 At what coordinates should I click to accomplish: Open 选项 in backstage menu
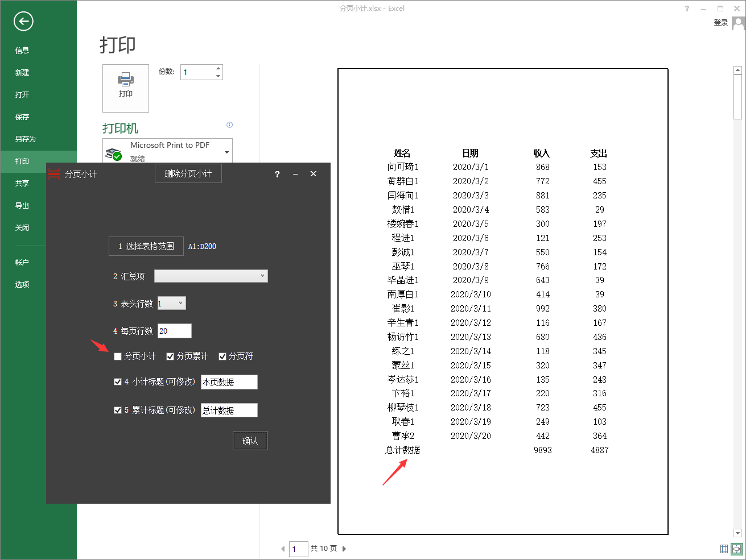click(x=22, y=285)
